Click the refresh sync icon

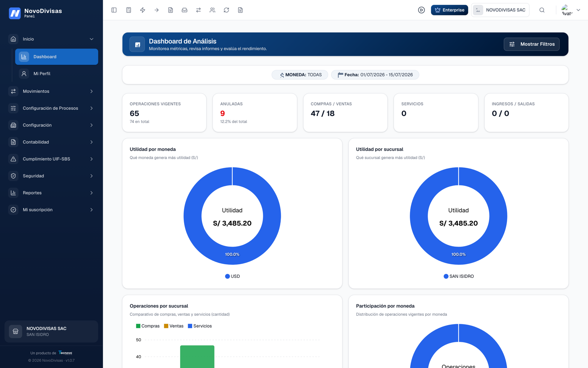(226, 10)
